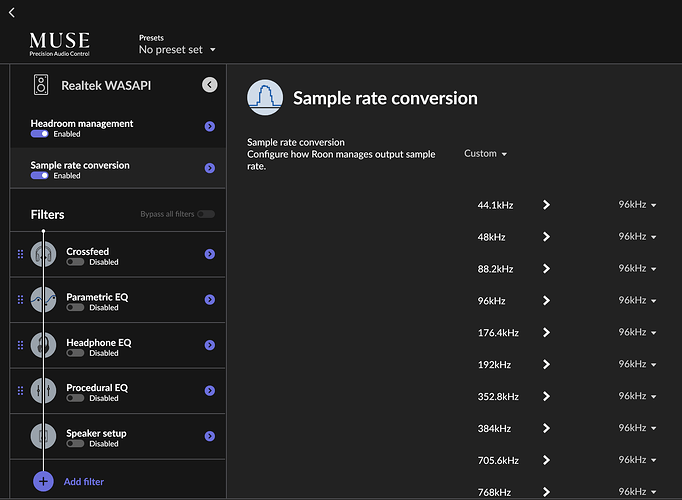Enable the Headphone EQ toggle
The image size is (682, 500).
[75, 353]
